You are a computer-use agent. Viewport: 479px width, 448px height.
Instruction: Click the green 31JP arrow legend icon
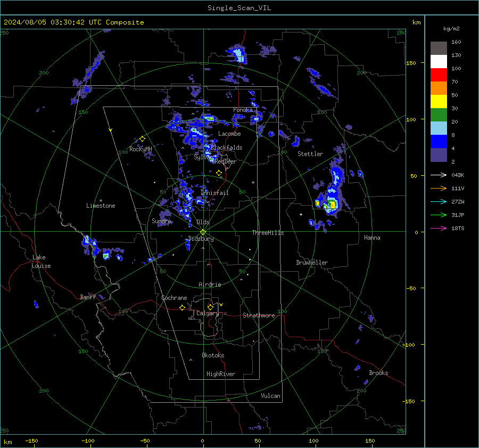(x=439, y=215)
